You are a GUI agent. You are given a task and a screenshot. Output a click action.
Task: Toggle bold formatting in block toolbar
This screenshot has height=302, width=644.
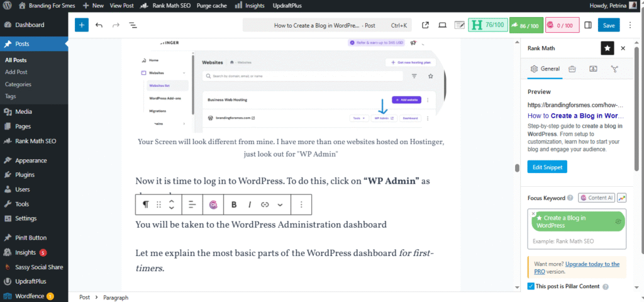(x=234, y=204)
